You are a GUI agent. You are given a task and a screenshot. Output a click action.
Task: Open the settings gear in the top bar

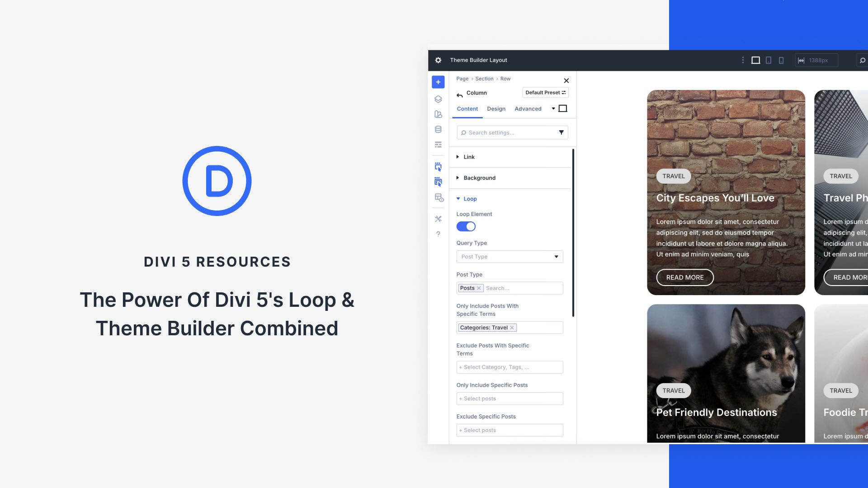click(x=437, y=60)
